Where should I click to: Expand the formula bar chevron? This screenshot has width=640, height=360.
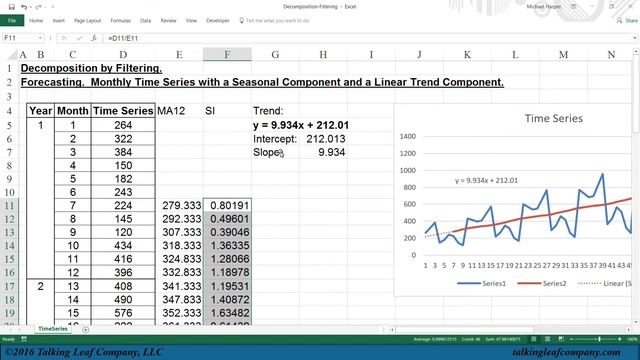[x=635, y=38]
